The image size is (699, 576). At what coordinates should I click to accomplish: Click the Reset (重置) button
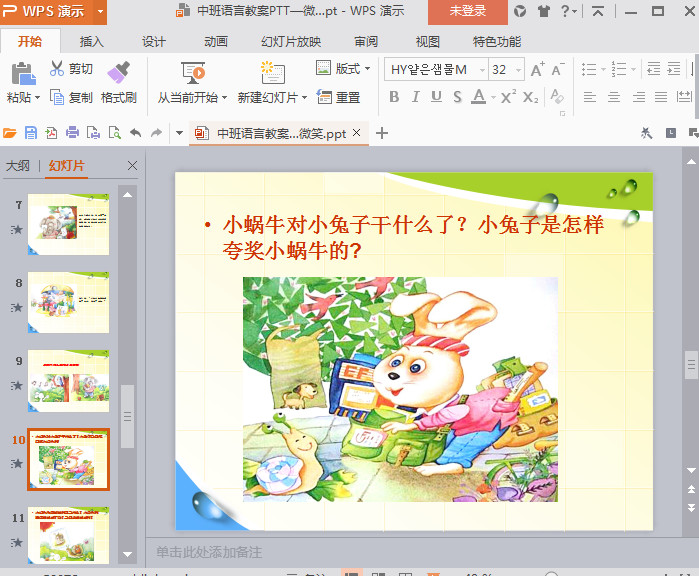tap(338, 97)
